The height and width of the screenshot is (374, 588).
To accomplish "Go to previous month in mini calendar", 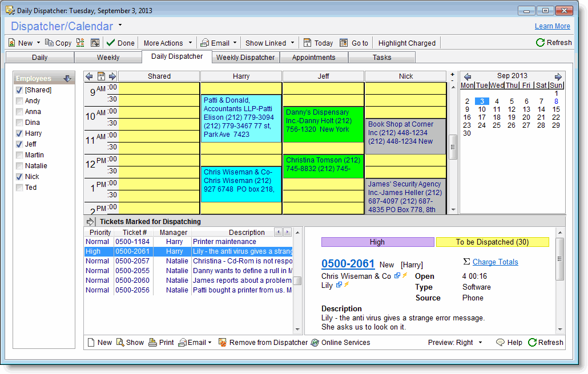I will 467,76.
